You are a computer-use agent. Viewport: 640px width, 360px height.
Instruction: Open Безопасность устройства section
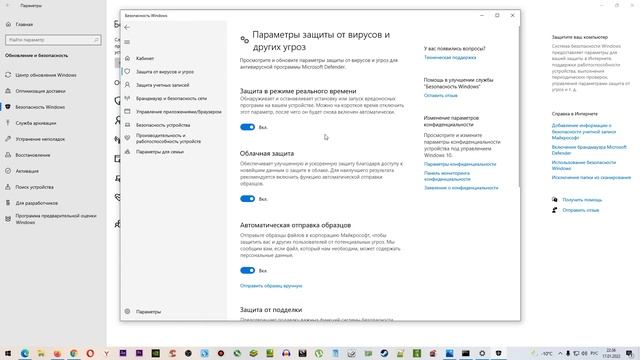click(x=163, y=125)
